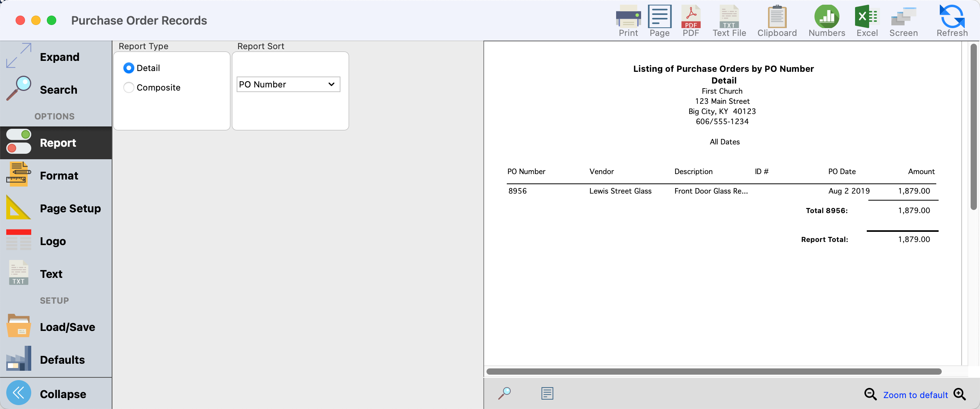Export report as Text File
This screenshot has width=980, height=409.
[729, 21]
